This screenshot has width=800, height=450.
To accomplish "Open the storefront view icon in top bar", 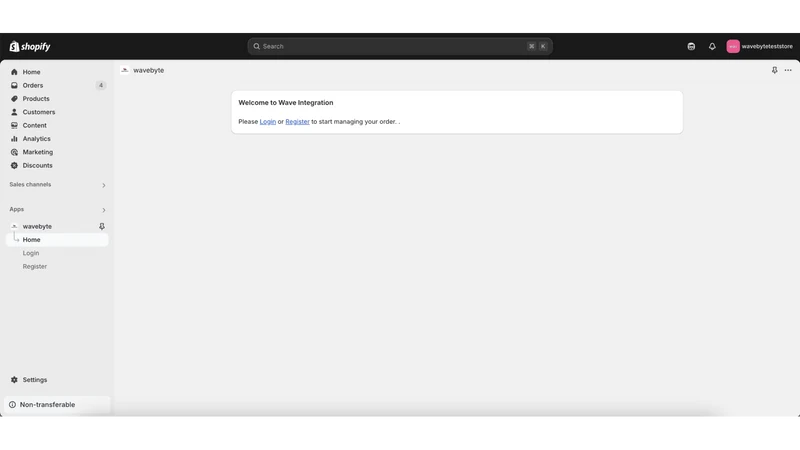I will pyautogui.click(x=691, y=46).
